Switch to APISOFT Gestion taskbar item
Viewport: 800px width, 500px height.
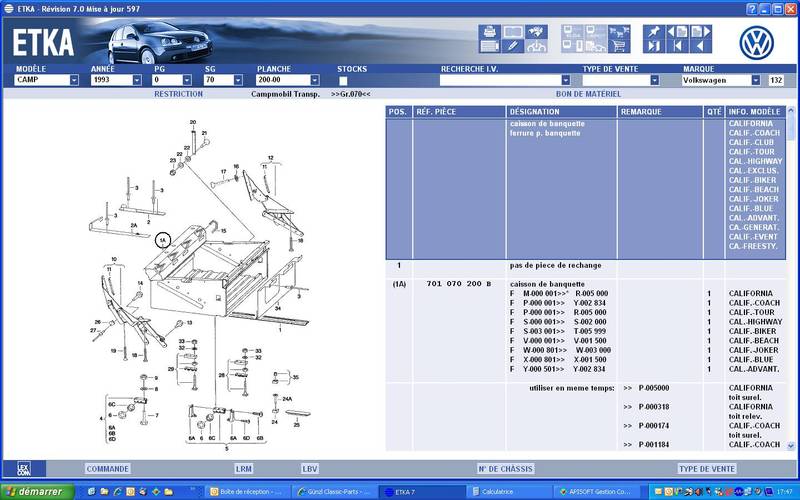(x=594, y=492)
